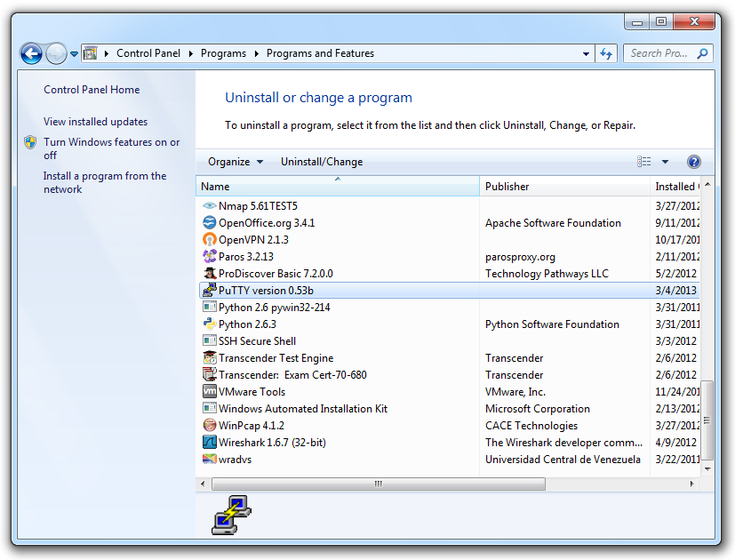Open the recent pages dropdown arrow
735x560 pixels.
click(74, 54)
